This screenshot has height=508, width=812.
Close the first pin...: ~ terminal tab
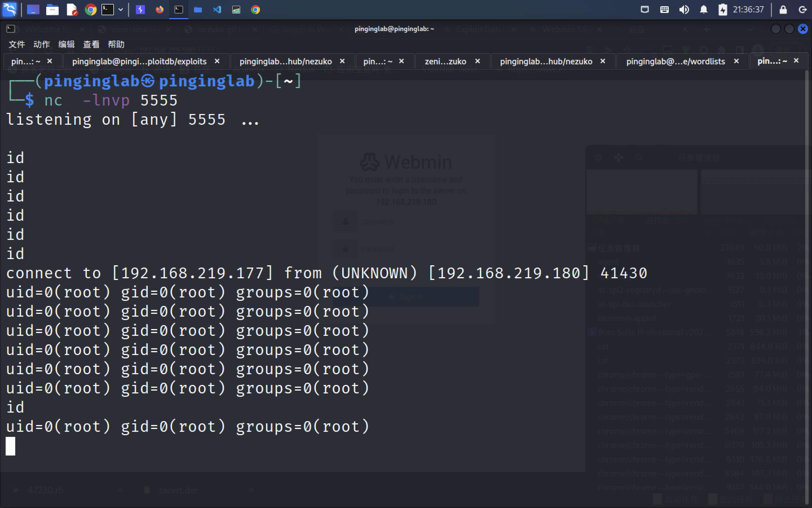pyautogui.click(x=50, y=61)
